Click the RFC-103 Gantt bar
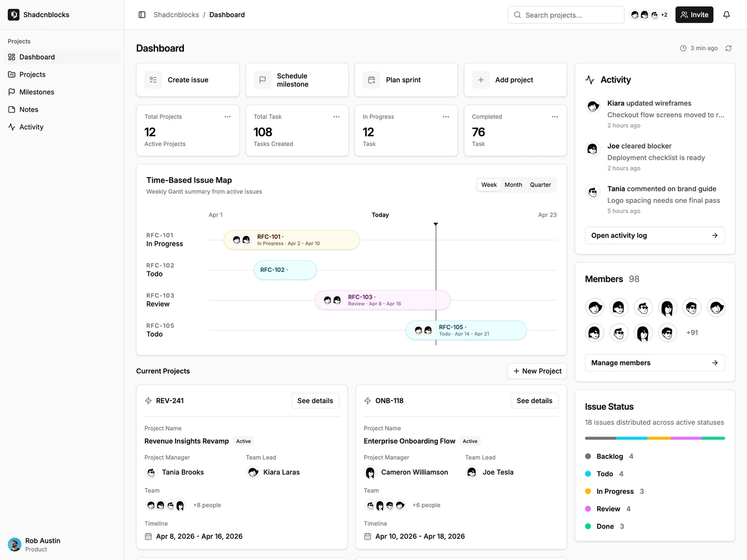Screen dimensions: 747x560 (x=382, y=300)
